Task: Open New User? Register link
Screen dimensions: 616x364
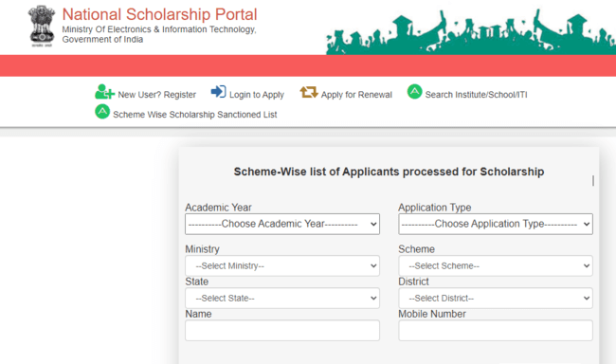Action: click(x=156, y=95)
